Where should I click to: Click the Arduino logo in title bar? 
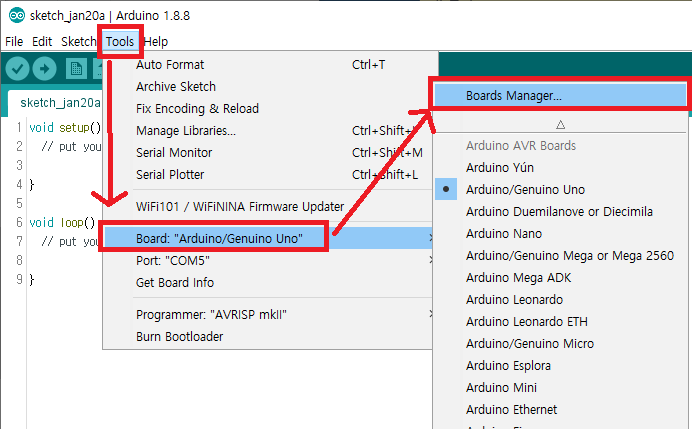click(x=17, y=15)
